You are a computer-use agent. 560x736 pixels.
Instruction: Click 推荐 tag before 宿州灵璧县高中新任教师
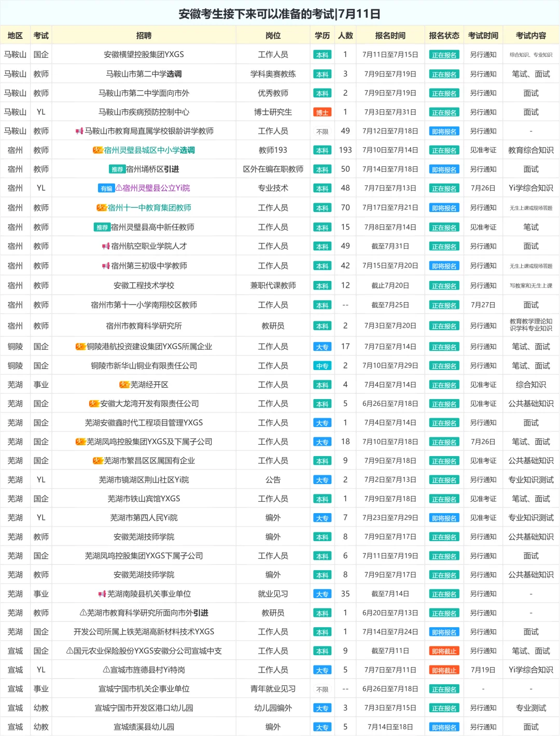tap(102, 228)
